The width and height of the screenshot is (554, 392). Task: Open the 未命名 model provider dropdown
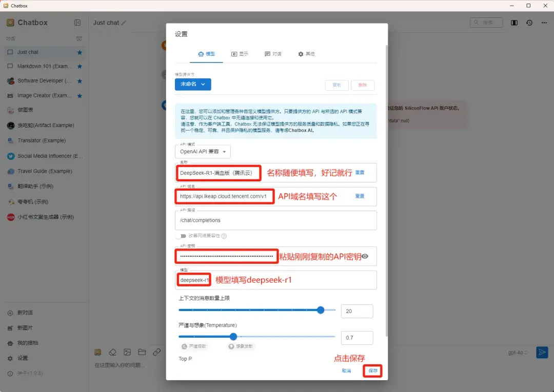193,85
